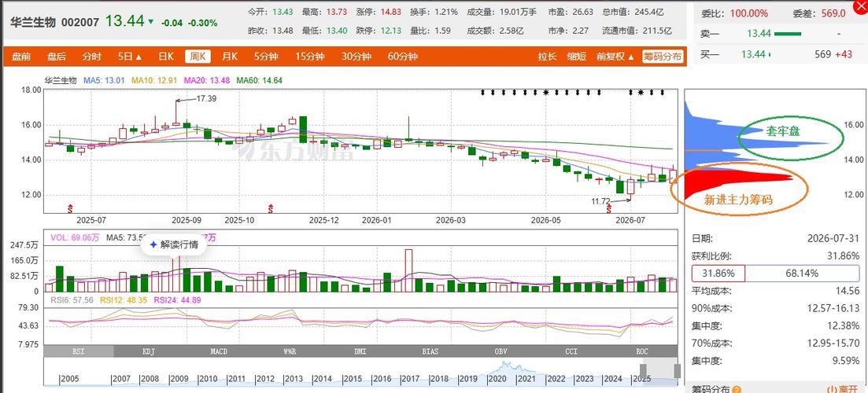Click the star event marker above 2026-05
This screenshot has width=868, height=393.
[546, 92]
